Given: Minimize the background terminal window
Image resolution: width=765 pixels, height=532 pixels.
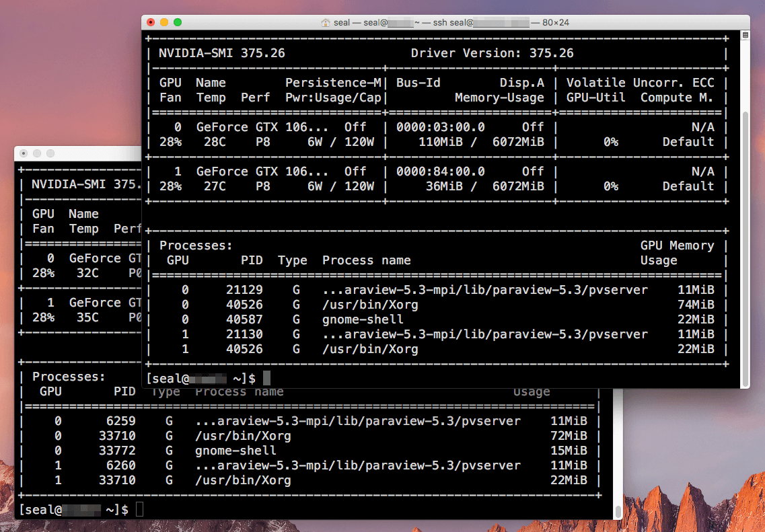Looking at the screenshot, I should point(38,153).
